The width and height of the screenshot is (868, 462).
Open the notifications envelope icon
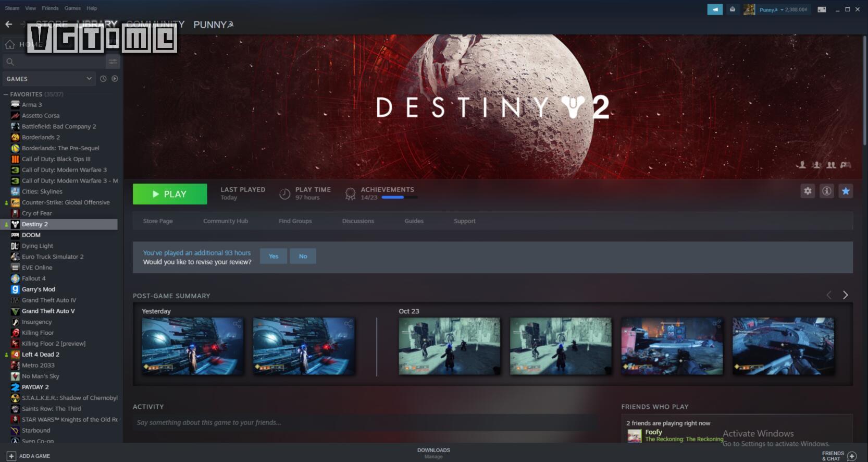pos(733,9)
